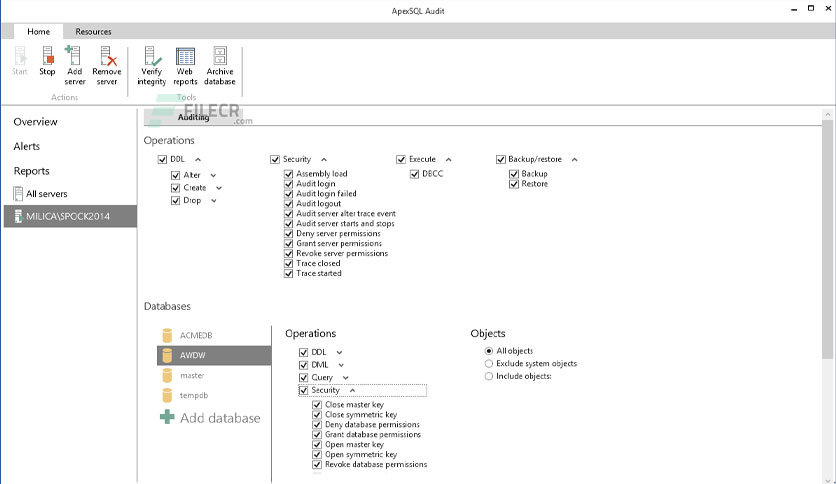Expand the Alter operations chevron
The height and width of the screenshot is (484, 836).
[x=213, y=175]
